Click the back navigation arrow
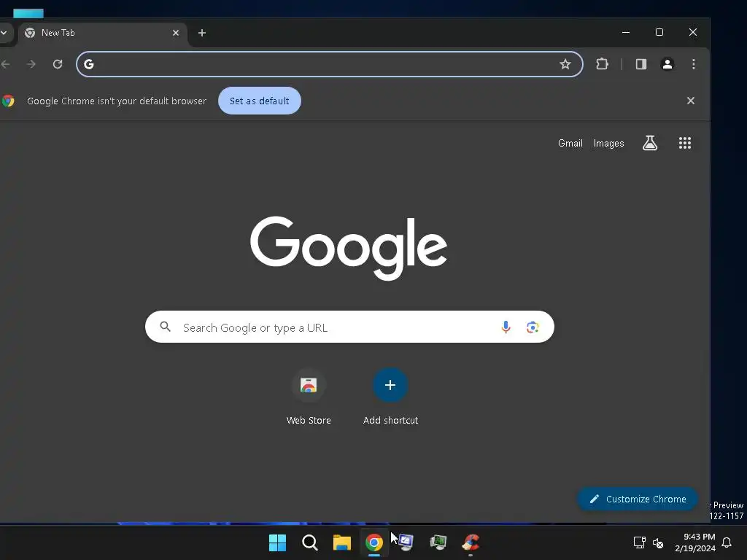 coord(5,64)
